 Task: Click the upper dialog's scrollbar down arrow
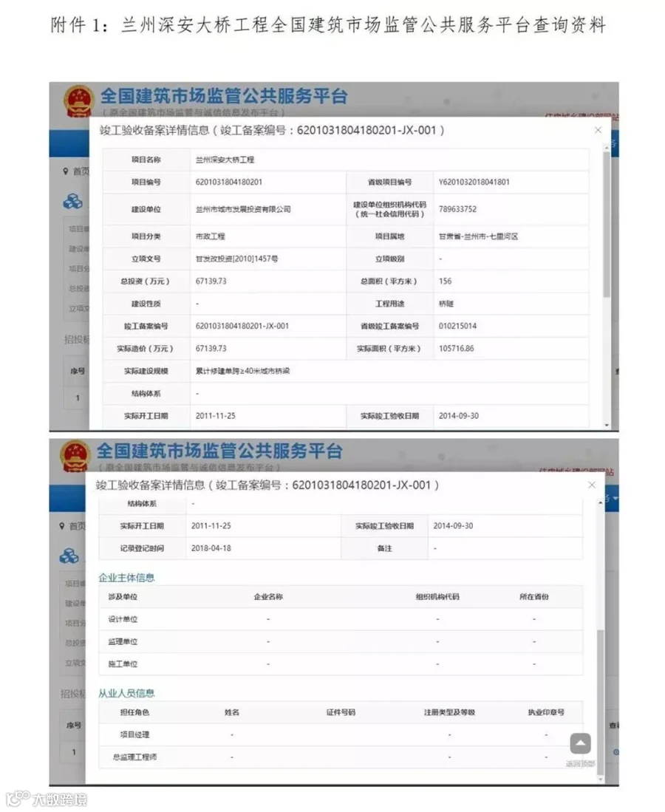pos(607,425)
